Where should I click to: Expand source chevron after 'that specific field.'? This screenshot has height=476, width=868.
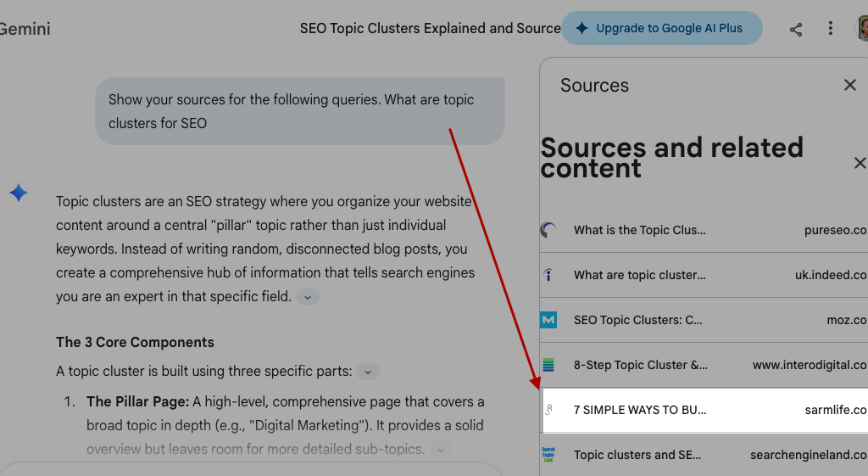(307, 298)
